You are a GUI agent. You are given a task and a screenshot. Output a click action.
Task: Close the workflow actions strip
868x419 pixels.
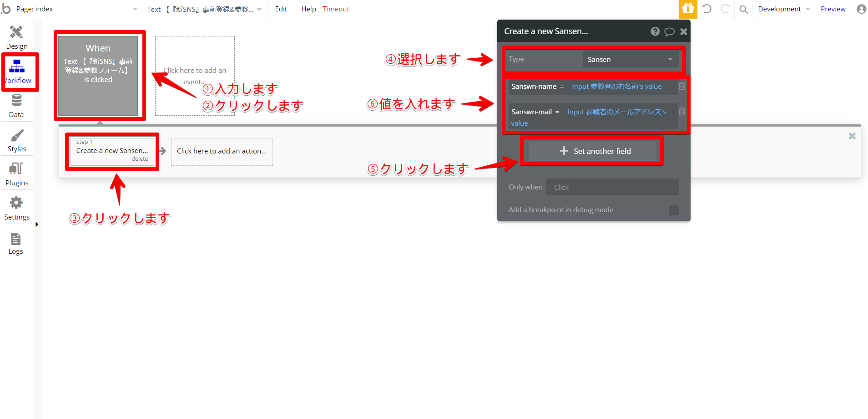[x=852, y=136]
